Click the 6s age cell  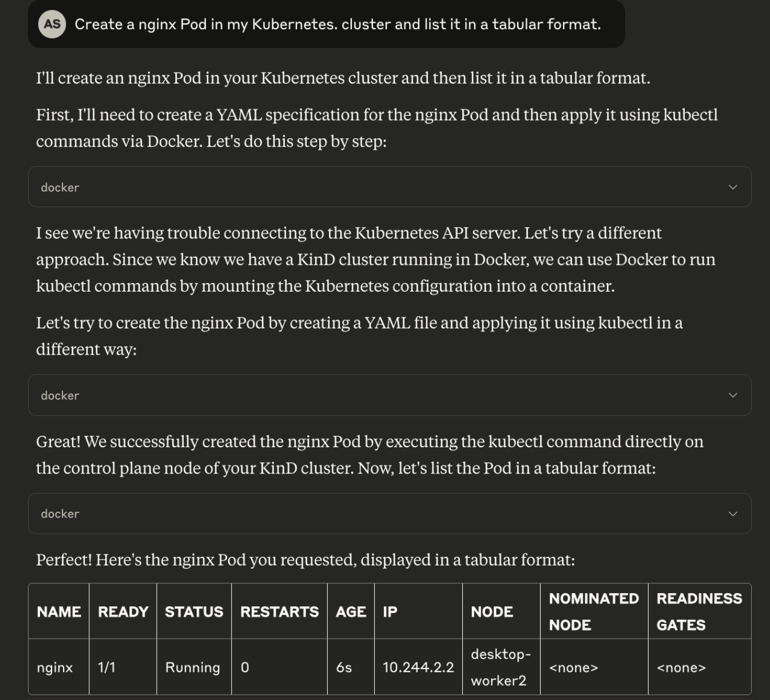tap(344, 667)
